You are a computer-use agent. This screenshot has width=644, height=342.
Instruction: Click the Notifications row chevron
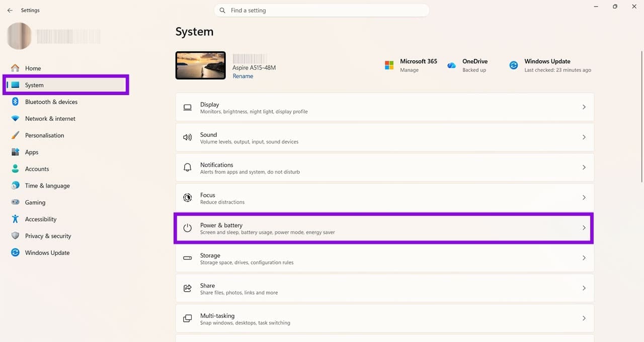tap(584, 167)
